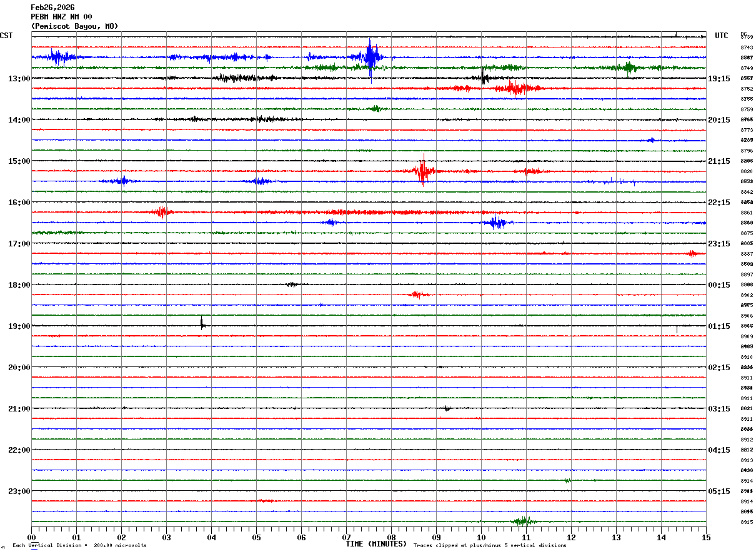Click the date text Feb26,2026
756x554 pixels.
(x=52, y=8)
